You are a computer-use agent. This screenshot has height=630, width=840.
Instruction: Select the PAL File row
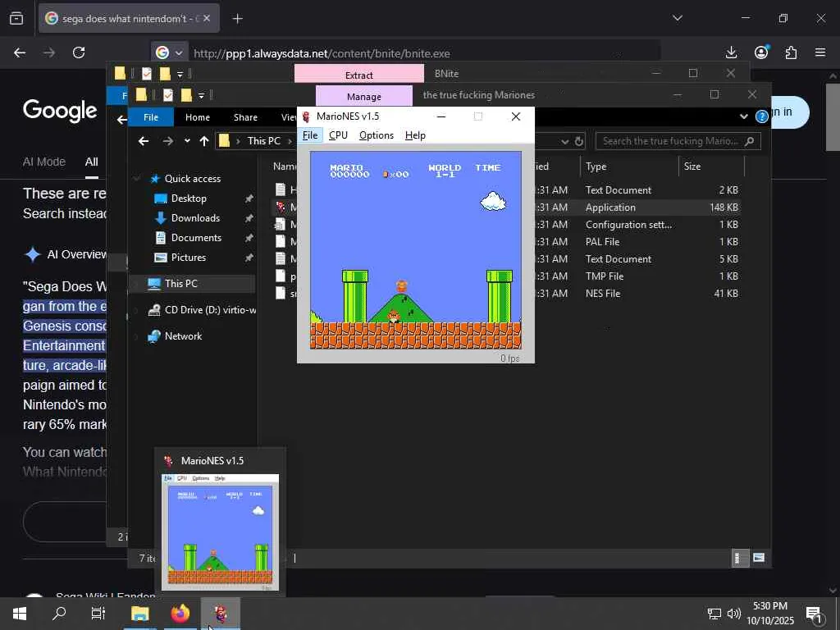(x=507, y=242)
